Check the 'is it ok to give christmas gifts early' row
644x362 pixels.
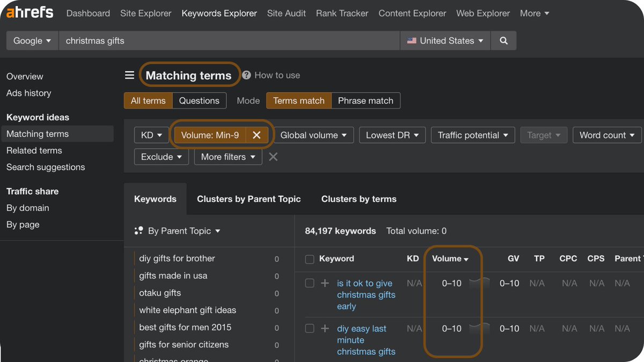[310, 283]
